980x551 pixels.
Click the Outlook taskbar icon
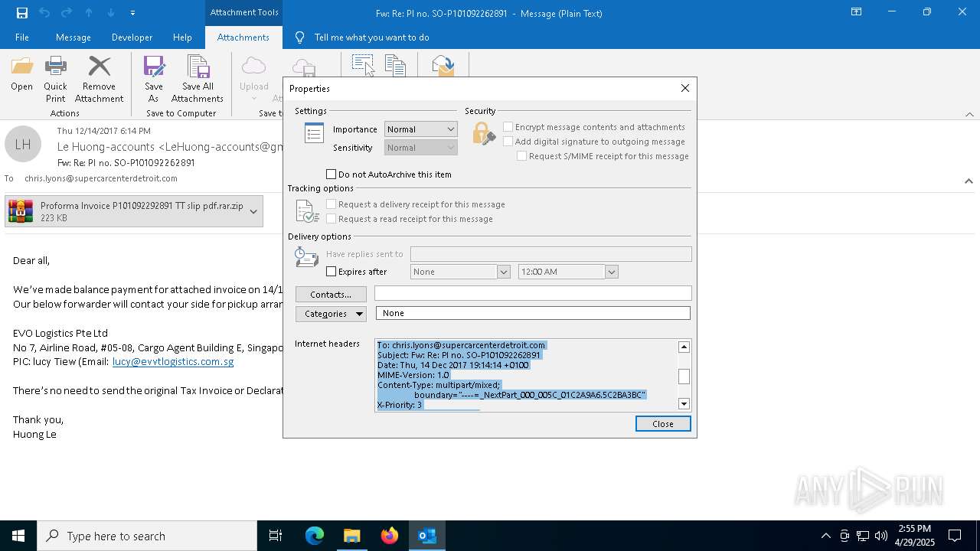427,536
